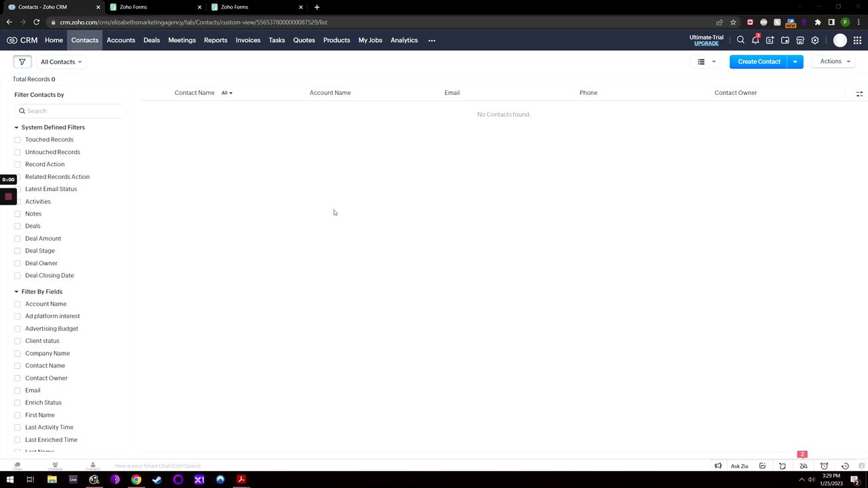Open the Actions dropdown

point(835,62)
